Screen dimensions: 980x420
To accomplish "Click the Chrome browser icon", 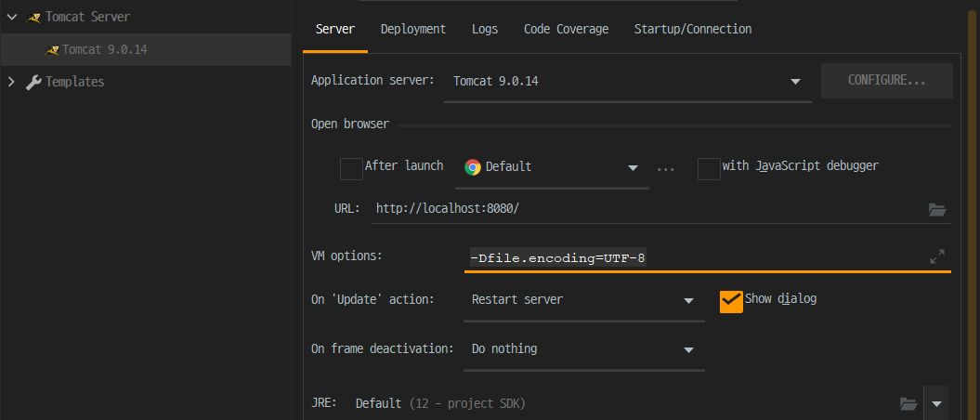I will tap(473, 167).
